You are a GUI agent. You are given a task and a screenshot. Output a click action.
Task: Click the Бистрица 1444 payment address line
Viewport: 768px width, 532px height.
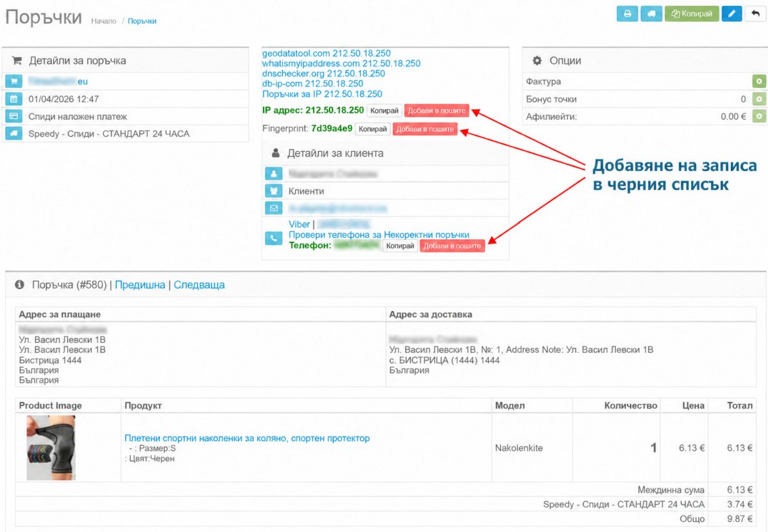(51, 360)
